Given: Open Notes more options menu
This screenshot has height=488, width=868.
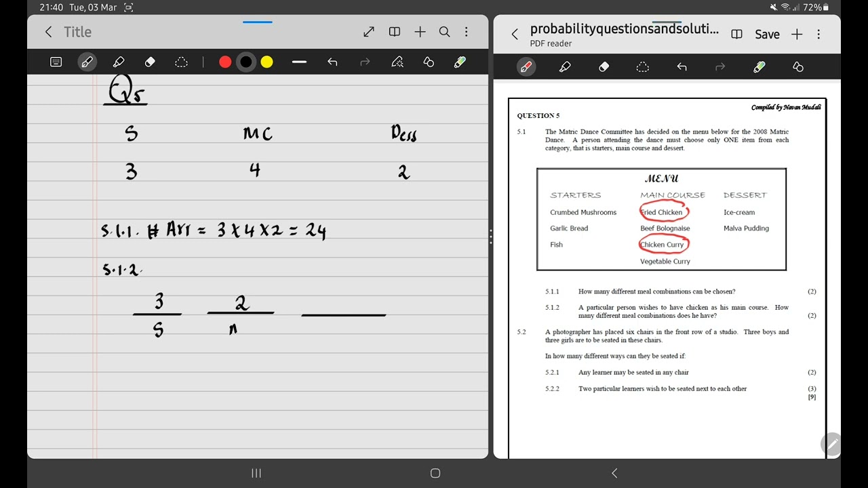Looking at the screenshot, I should [x=467, y=32].
